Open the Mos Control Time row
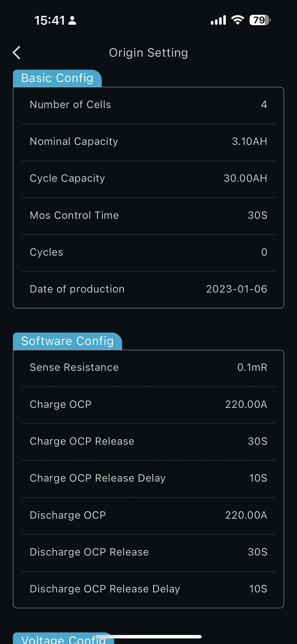Screen dimensions: 297x644 [x=148, y=215]
